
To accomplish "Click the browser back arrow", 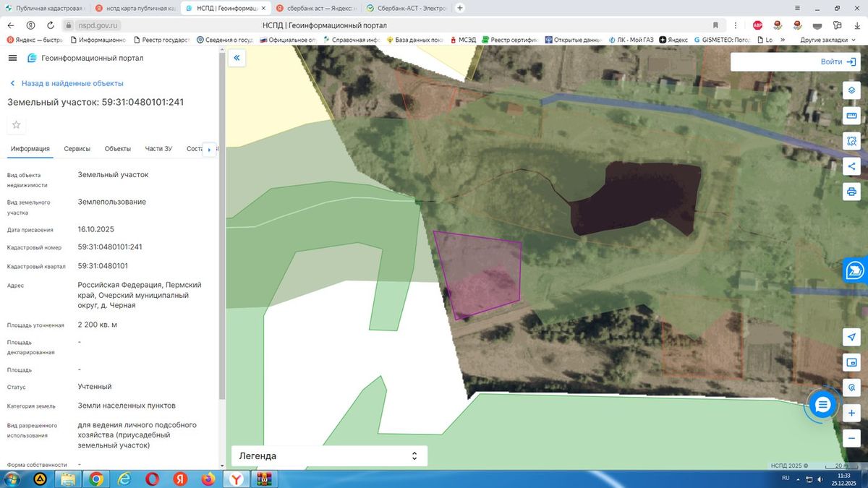I will click(10, 25).
